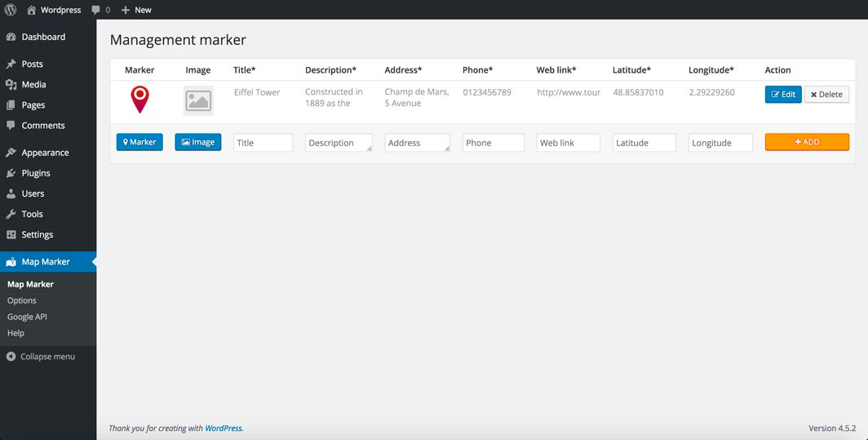Click the http://www.tour web link cell
The image size is (868, 440).
coord(569,92)
